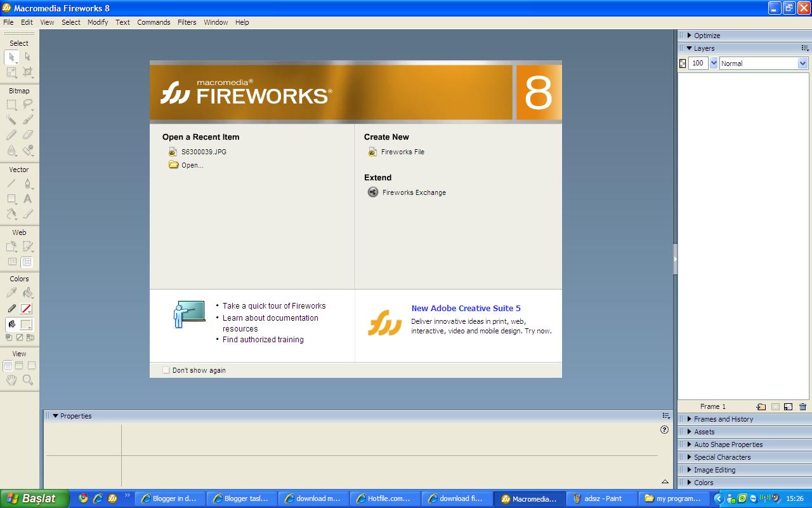Select the Marquee tool
The width and height of the screenshot is (812, 508).
[x=11, y=104]
